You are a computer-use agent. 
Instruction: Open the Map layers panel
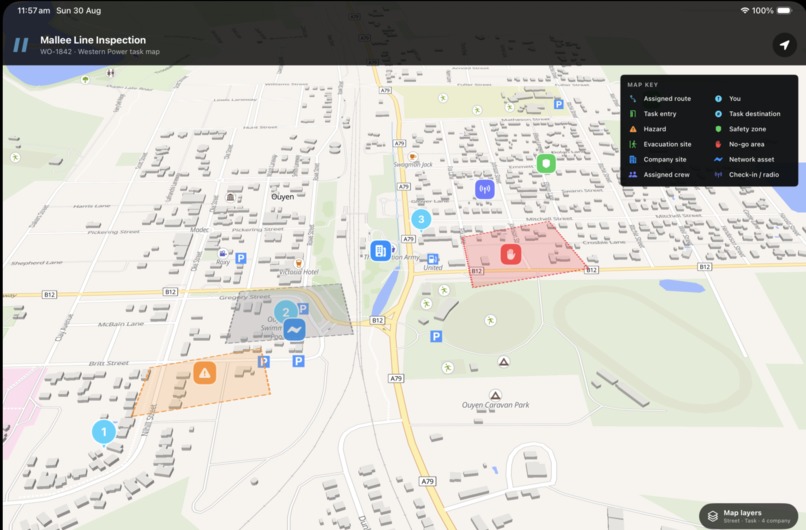(748, 516)
